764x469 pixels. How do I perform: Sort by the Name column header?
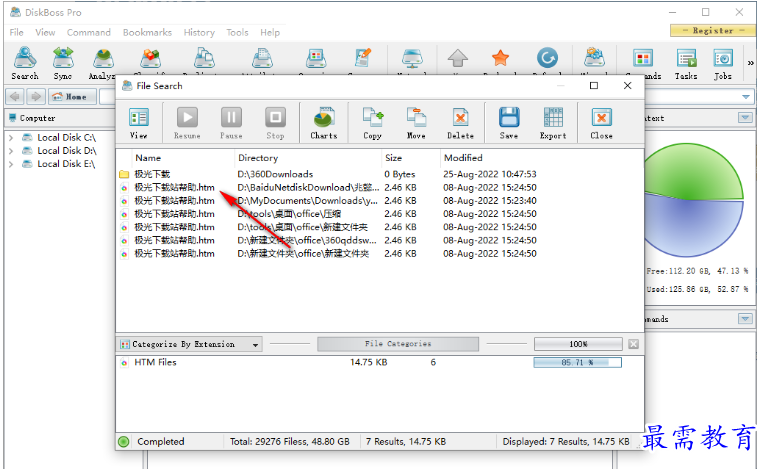click(148, 158)
